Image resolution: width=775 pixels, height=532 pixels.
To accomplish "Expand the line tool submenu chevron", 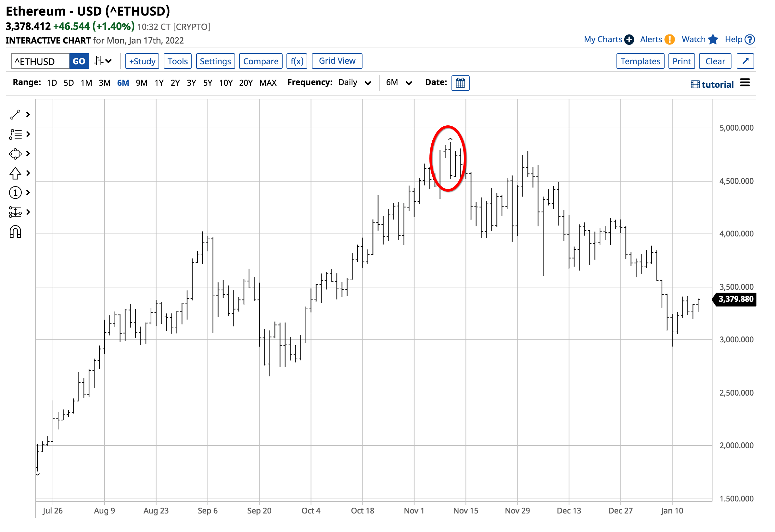I will [x=28, y=115].
